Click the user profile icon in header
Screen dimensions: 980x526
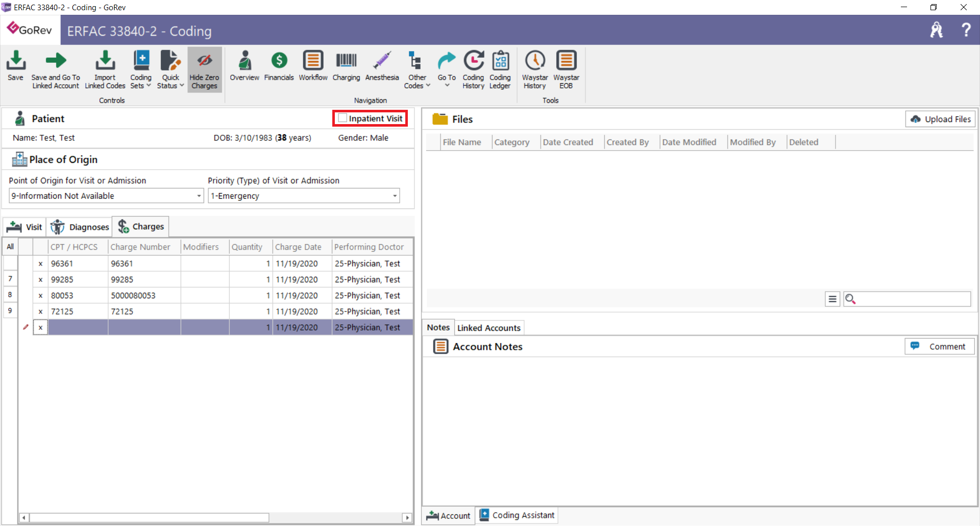[x=937, y=30]
